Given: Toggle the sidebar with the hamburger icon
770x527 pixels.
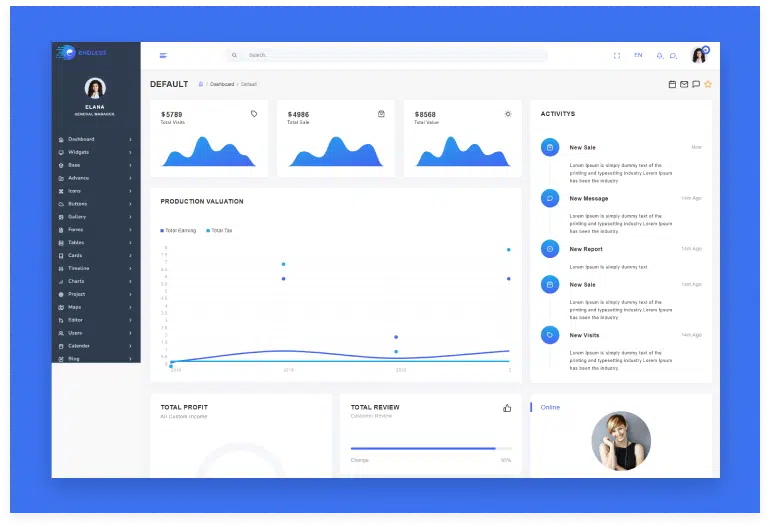Looking at the screenshot, I should pos(163,55).
